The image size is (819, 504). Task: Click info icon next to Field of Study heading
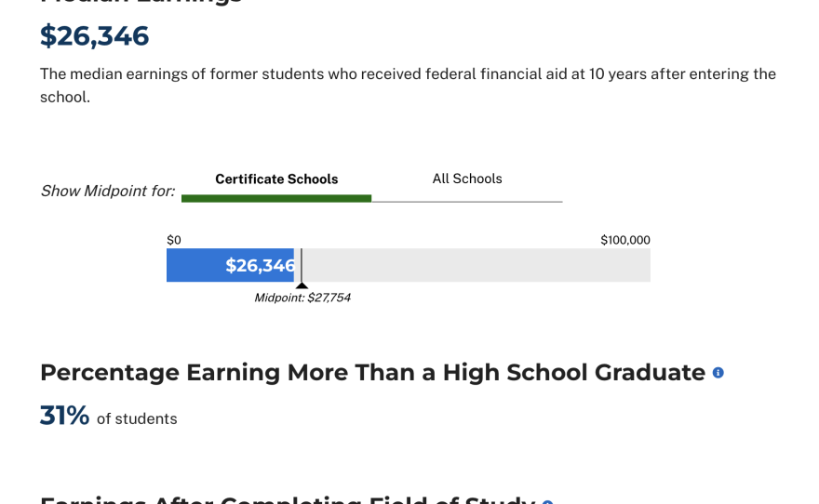pyautogui.click(x=547, y=501)
